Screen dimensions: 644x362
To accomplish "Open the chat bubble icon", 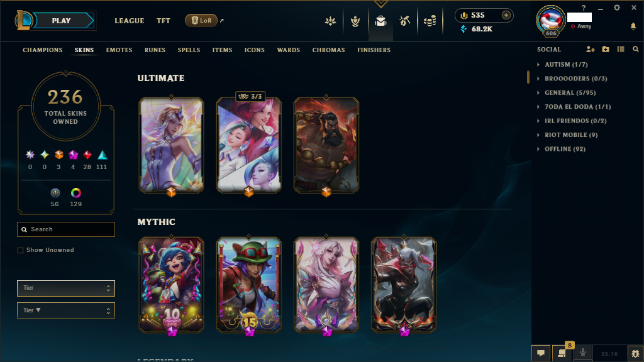I will (x=541, y=353).
